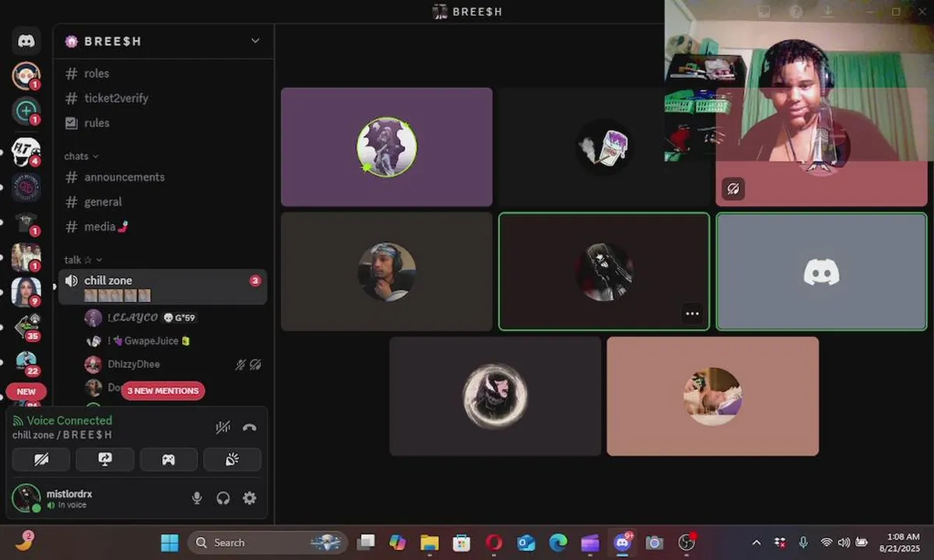
Task: Open more options on the speaking tile
Action: point(692,314)
